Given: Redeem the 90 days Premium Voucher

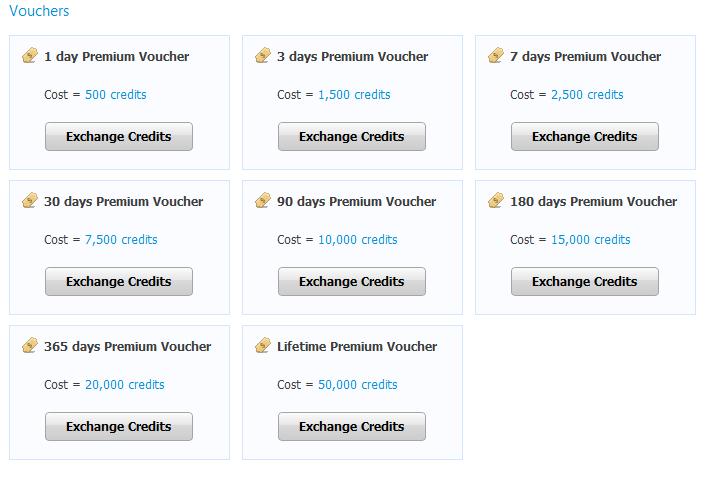Looking at the screenshot, I should click(352, 282).
